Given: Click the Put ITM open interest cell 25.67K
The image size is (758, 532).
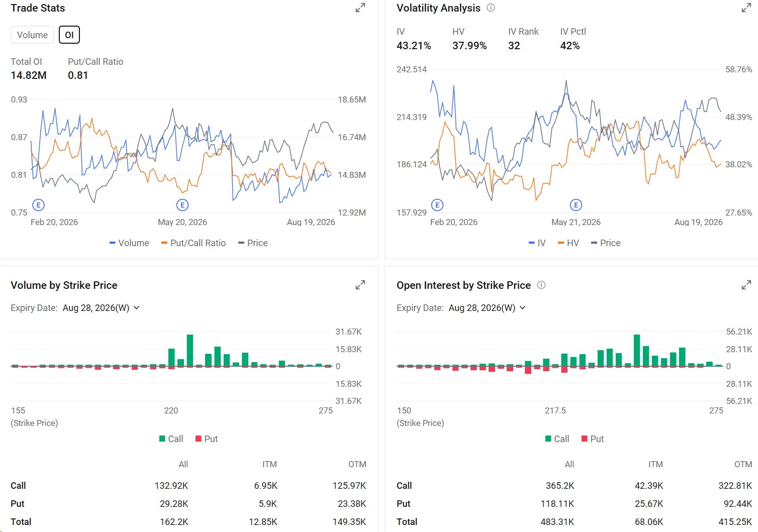Looking at the screenshot, I should [x=649, y=504].
